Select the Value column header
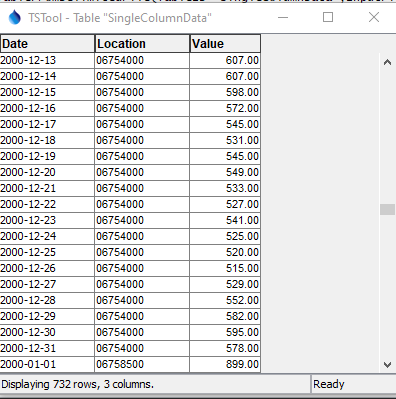Screen dimensions: 396x399 pyautogui.click(x=225, y=44)
